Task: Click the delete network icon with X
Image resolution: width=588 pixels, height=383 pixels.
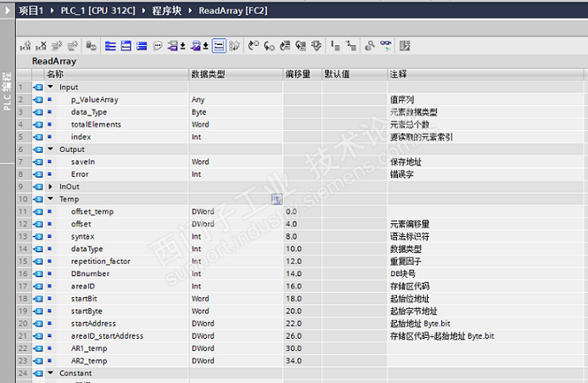Action: point(41,46)
